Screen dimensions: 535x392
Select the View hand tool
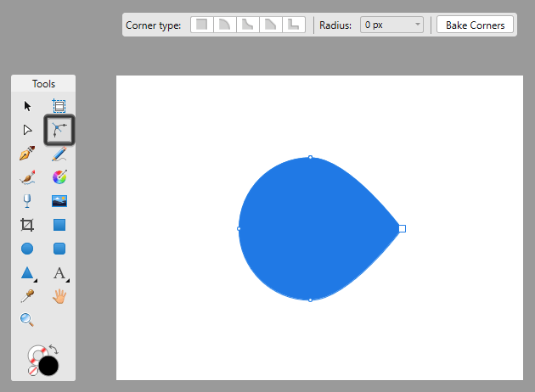[x=59, y=296]
